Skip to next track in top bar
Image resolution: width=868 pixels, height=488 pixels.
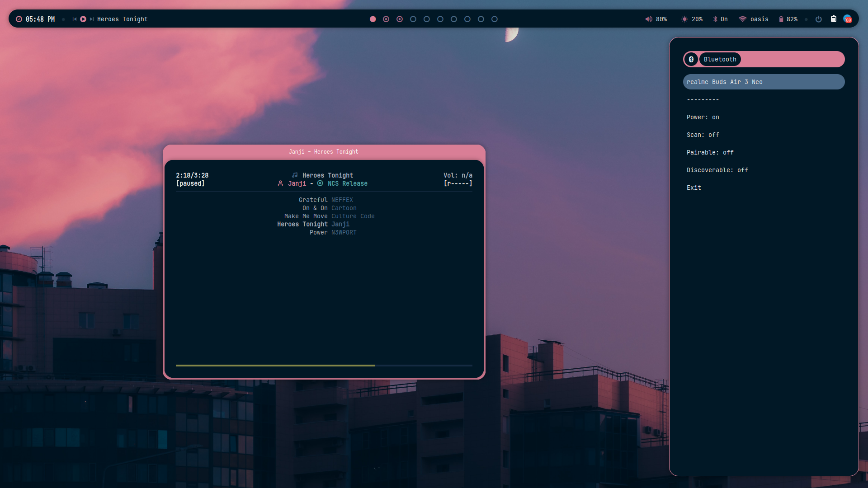click(92, 19)
